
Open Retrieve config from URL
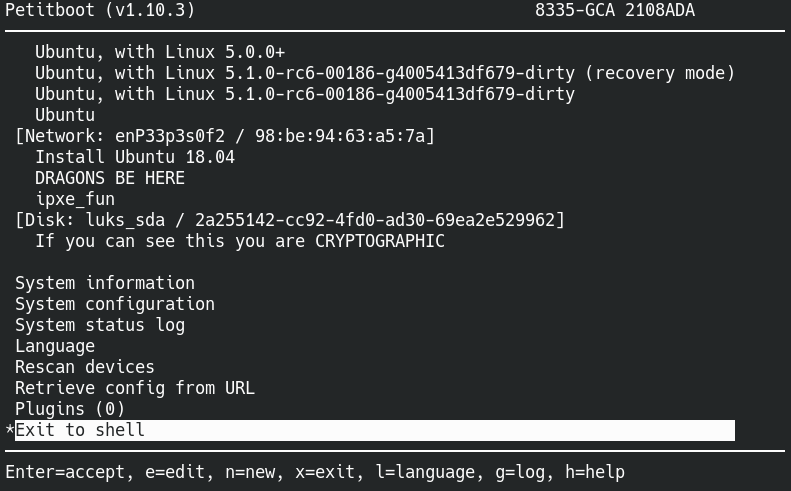pyautogui.click(x=135, y=389)
